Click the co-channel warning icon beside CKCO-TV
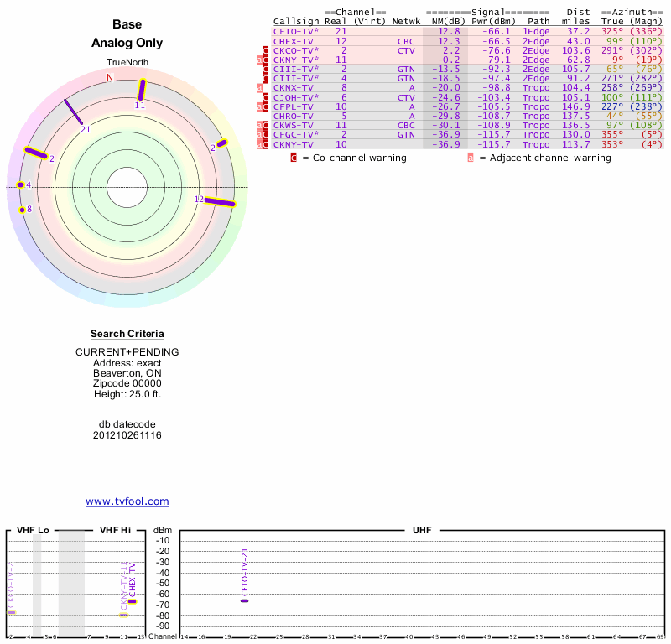The height and width of the screenshot is (644, 671). point(266,50)
